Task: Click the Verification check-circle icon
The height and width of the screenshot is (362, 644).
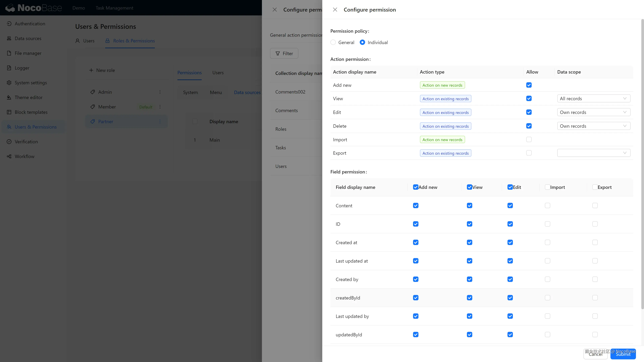Action: coord(9,142)
